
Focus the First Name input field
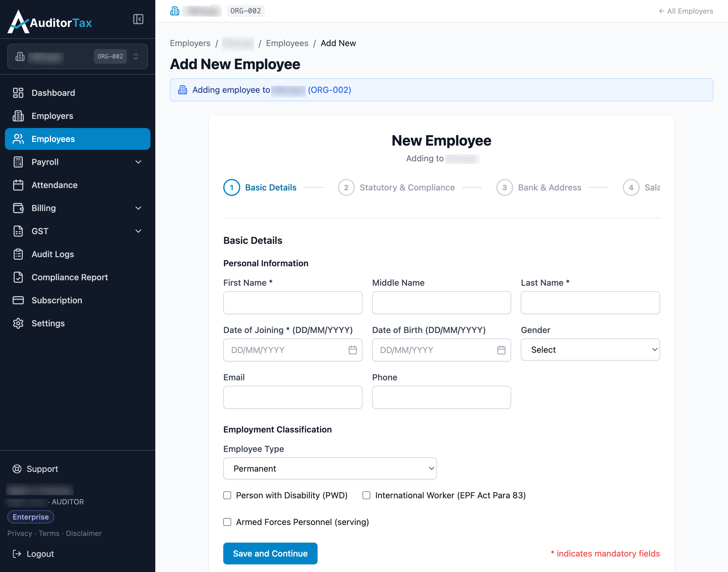point(293,303)
